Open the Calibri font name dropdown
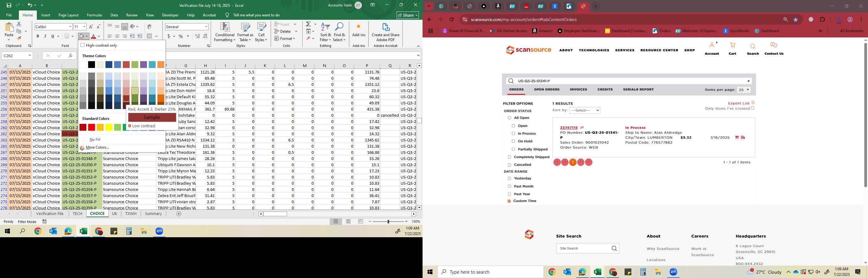This screenshot has width=868, height=278. 71,27
